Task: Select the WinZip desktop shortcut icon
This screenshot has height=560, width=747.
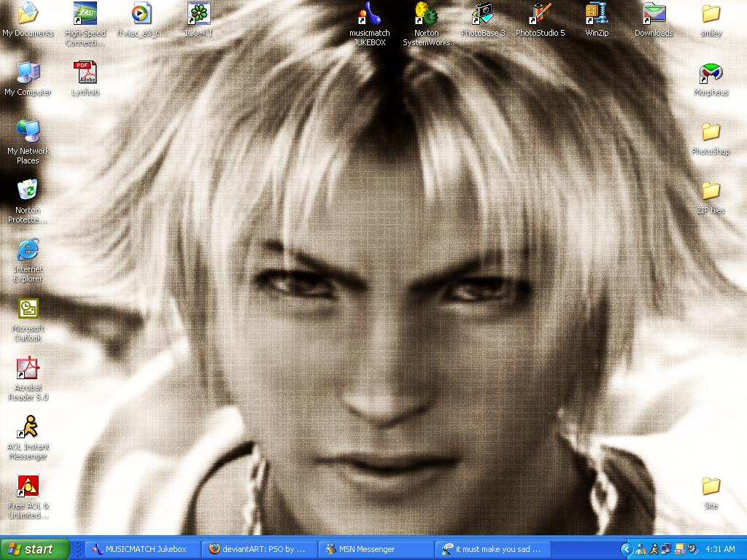Action: (597, 13)
